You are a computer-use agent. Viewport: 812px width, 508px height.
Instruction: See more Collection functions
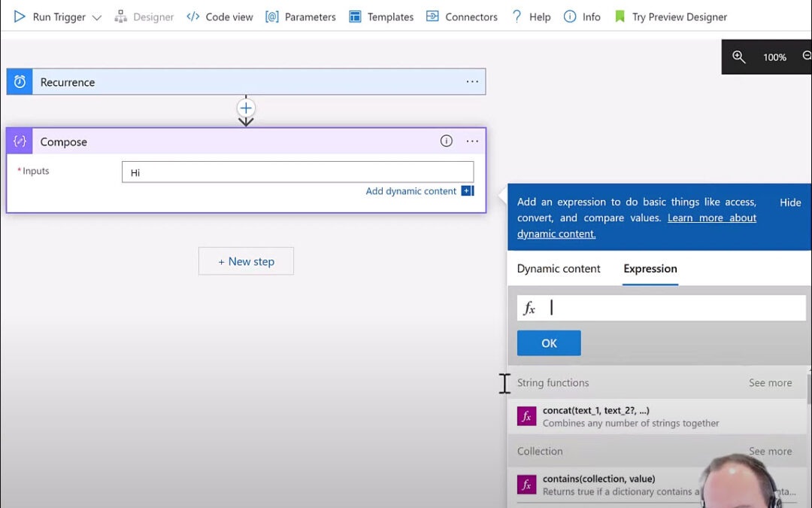[x=770, y=451]
